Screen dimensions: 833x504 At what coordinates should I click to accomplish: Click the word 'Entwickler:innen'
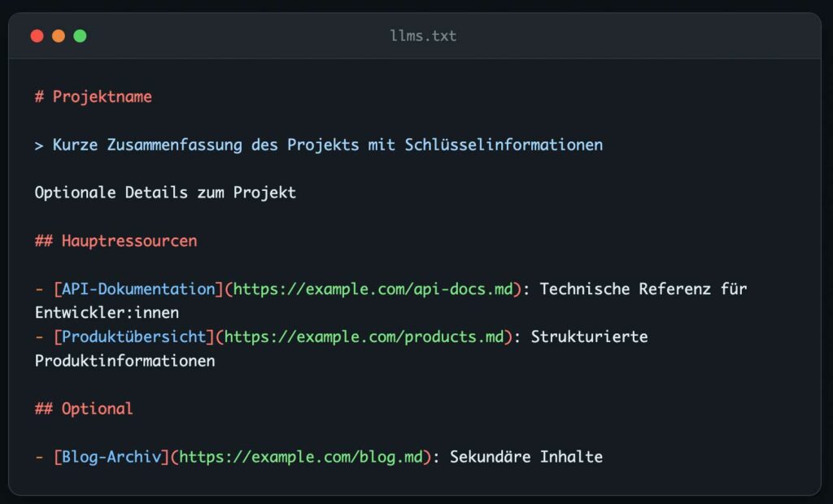[x=107, y=312]
